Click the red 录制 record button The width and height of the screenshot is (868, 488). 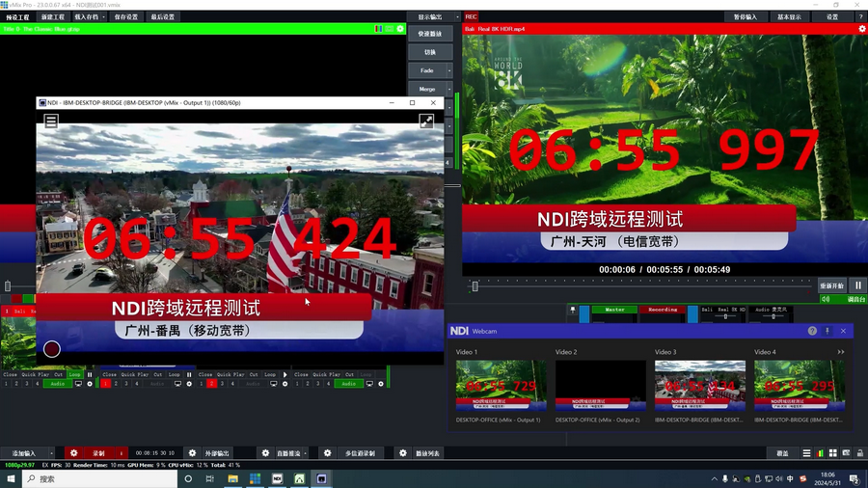point(98,452)
